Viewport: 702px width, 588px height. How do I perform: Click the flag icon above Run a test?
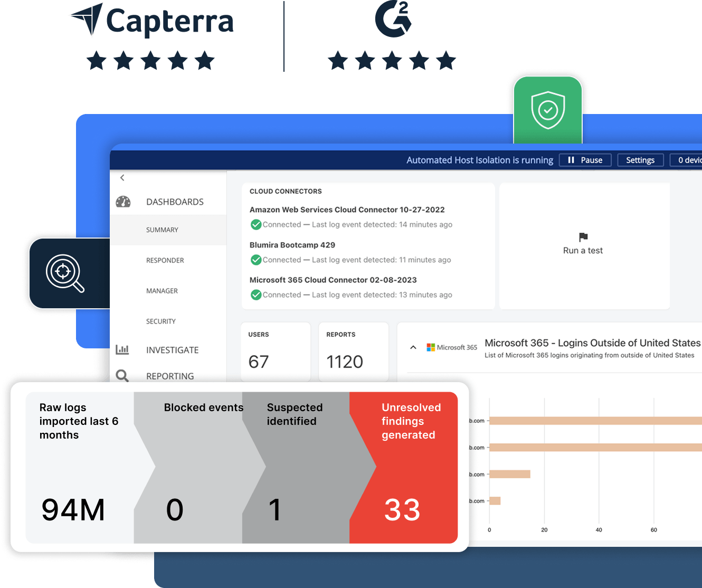coord(583,238)
